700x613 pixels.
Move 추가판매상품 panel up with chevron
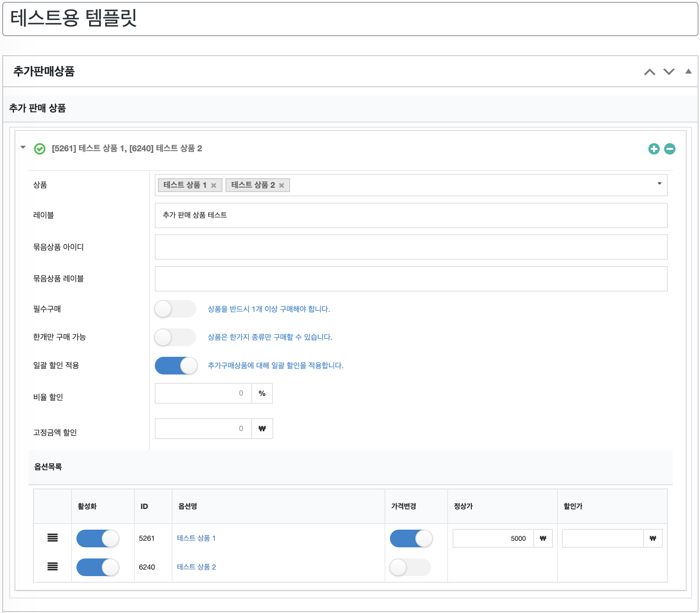650,72
